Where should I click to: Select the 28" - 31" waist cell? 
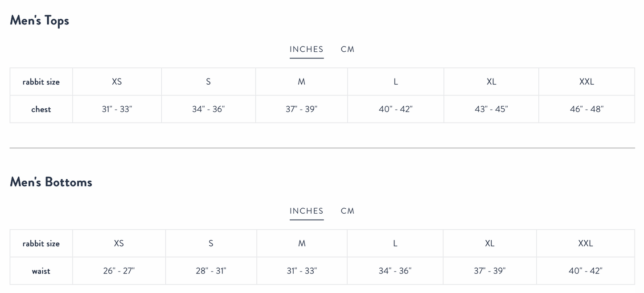pos(211,271)
